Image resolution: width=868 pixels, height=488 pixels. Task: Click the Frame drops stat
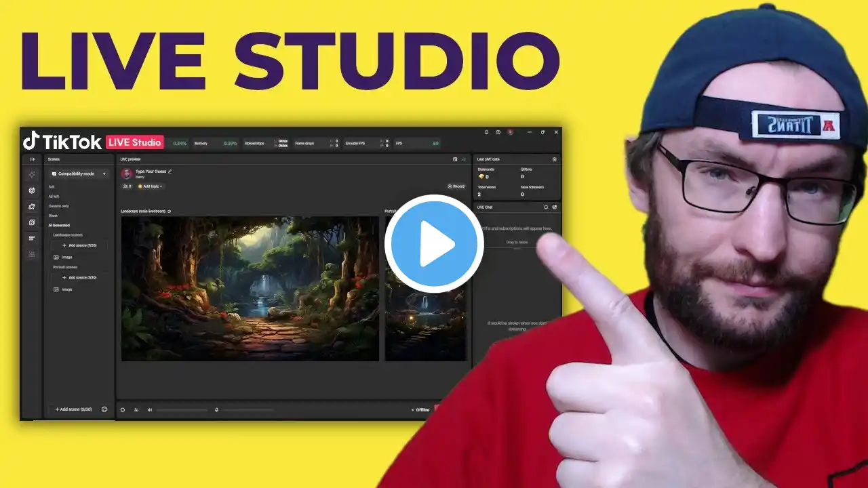[x=317, y=143]
